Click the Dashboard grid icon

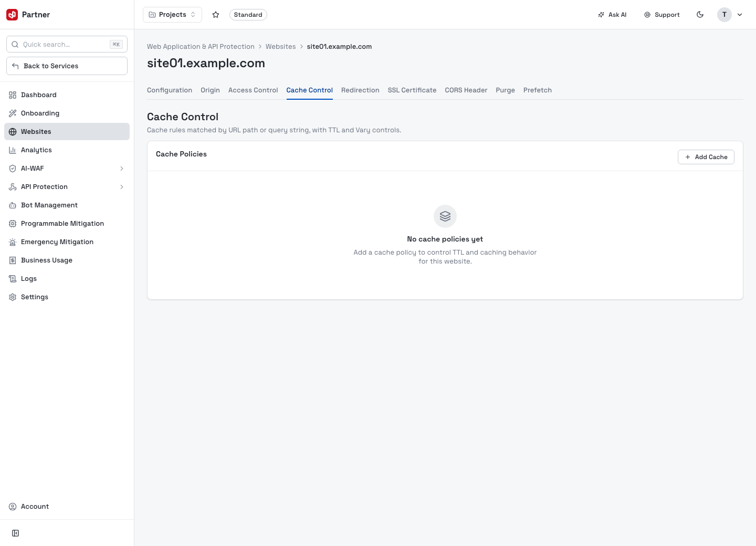point(13,95)
